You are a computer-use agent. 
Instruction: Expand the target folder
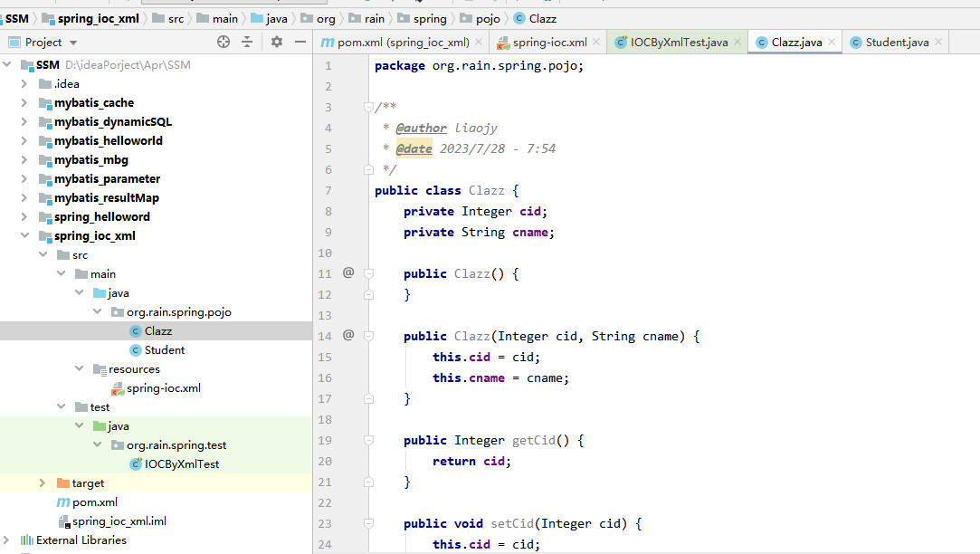pos(43,483)
